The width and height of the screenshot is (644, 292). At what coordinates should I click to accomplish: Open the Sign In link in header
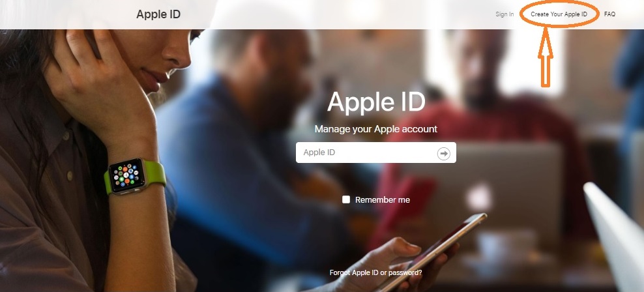point(505,14)
